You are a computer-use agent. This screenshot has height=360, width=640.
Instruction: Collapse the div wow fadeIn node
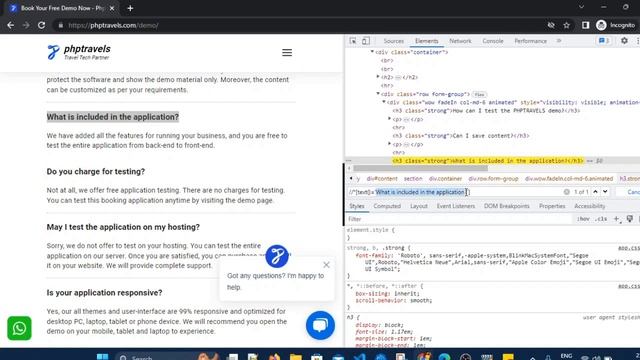(384, 102)
